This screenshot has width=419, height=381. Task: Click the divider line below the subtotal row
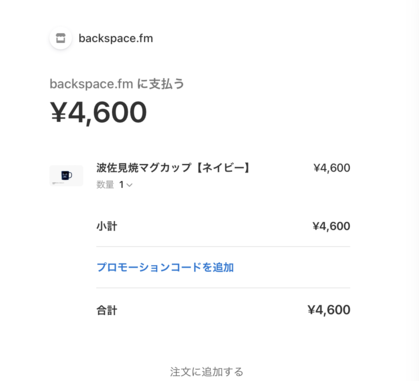click(223, 247)
